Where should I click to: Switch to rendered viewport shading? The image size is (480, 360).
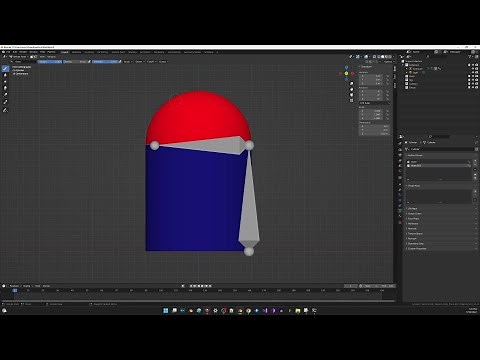[390, 57]
